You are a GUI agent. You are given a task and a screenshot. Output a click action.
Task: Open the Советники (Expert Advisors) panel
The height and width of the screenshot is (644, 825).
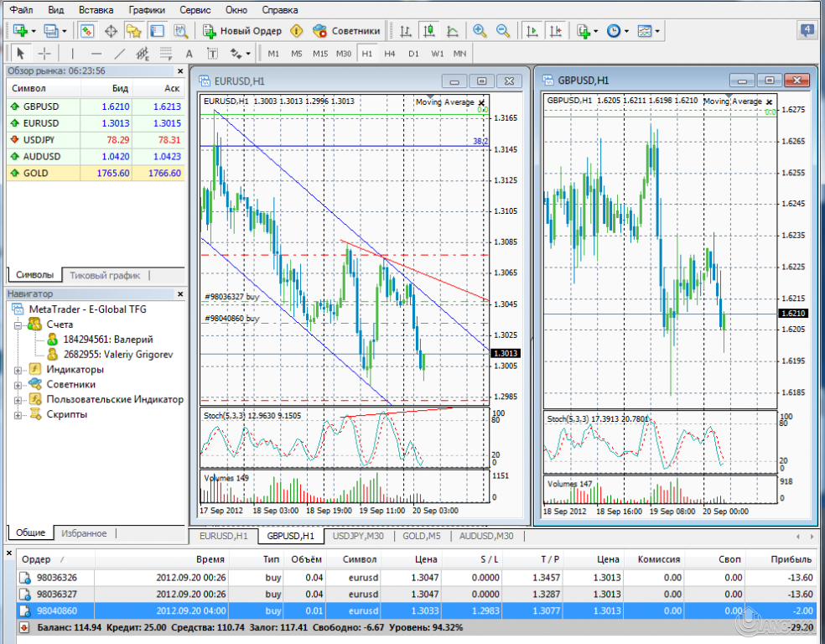click(344, 33)
